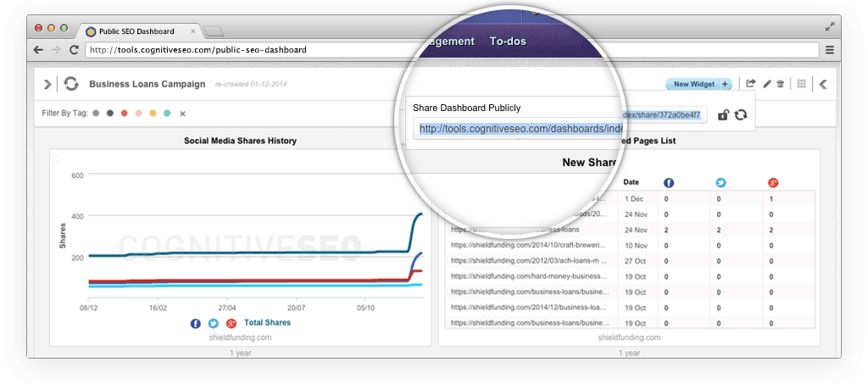Sort table by Twitter column icon
Screen dimensions: 868x384
(721, 182)
